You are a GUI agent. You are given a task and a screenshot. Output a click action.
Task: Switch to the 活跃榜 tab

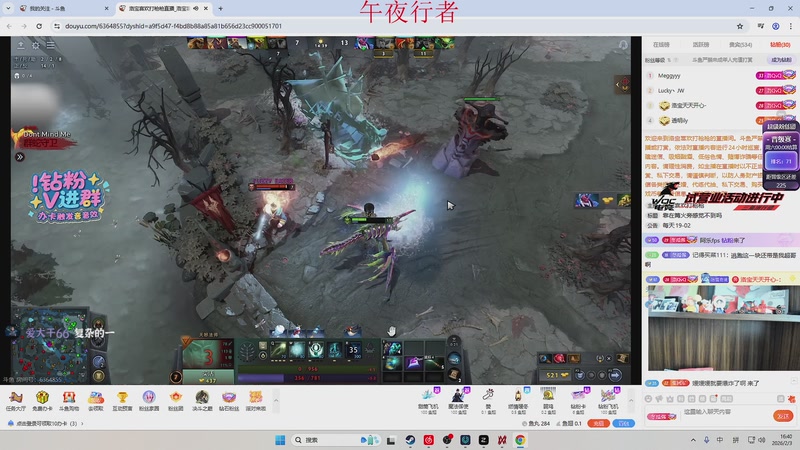coord(701,45)
